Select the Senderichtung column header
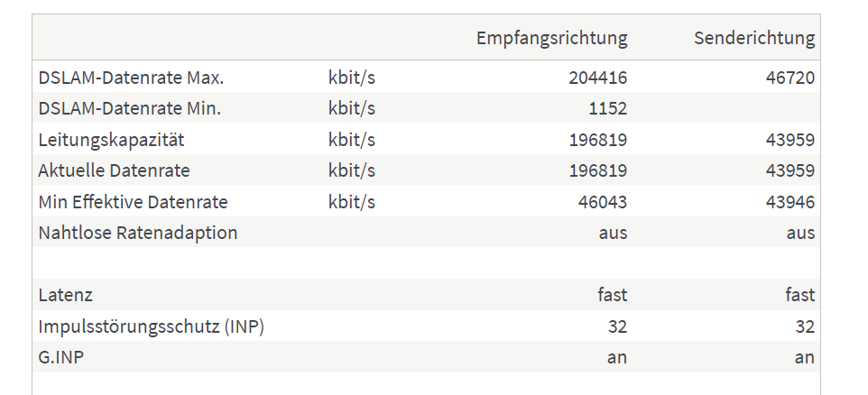The image size is (868, 395). (x=754, y=38)
